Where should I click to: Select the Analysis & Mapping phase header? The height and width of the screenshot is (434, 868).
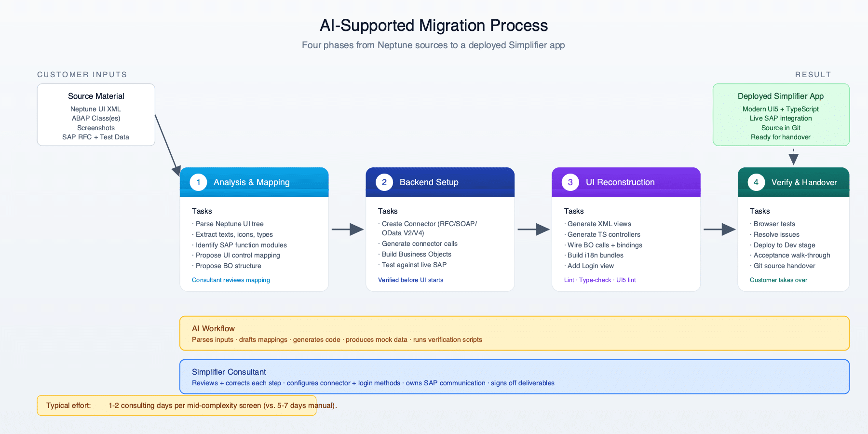(254, 182)
